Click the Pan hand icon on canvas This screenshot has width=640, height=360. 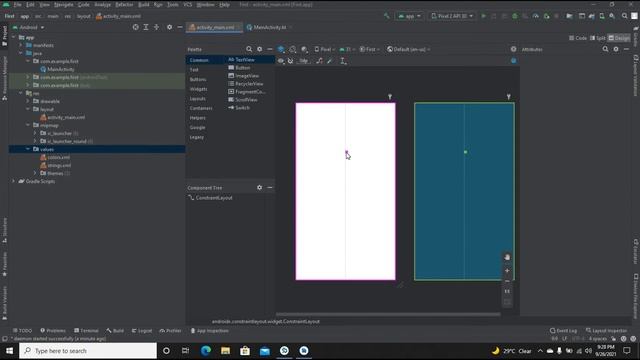(x=507, y=257)
